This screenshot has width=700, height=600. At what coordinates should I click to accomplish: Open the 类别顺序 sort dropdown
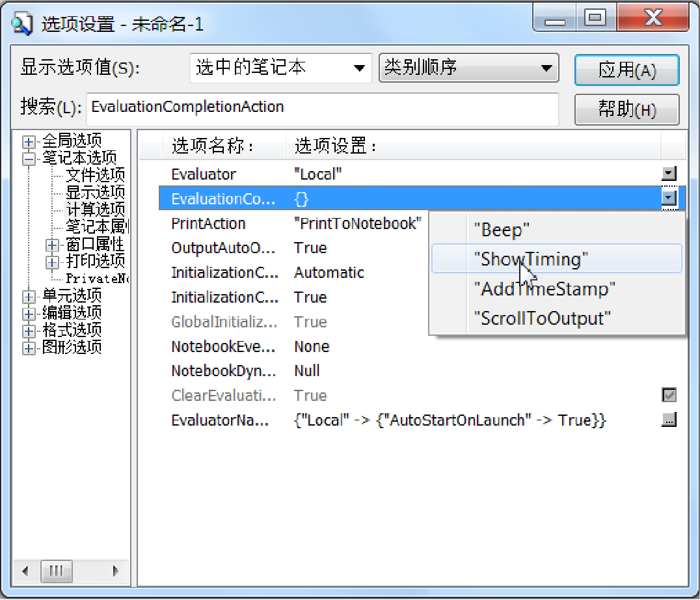coord(469,68)
